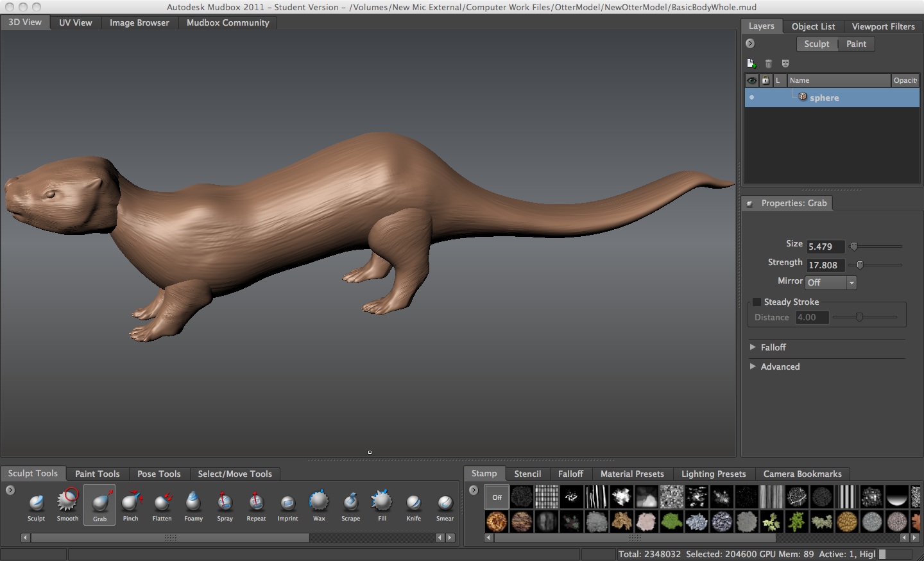Switch layers panel to Paint mode
The height and width of the screenshot is (561, 924).
tap(856, 44)
